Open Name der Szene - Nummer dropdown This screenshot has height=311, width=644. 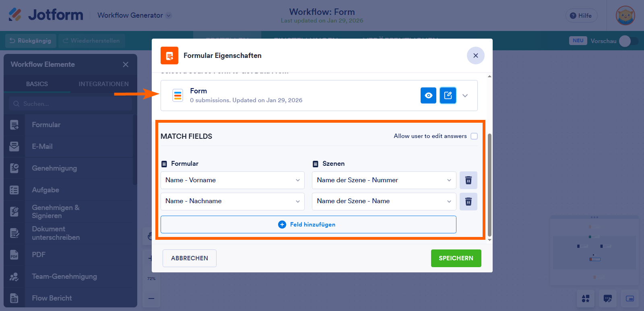tap(384, 180)
